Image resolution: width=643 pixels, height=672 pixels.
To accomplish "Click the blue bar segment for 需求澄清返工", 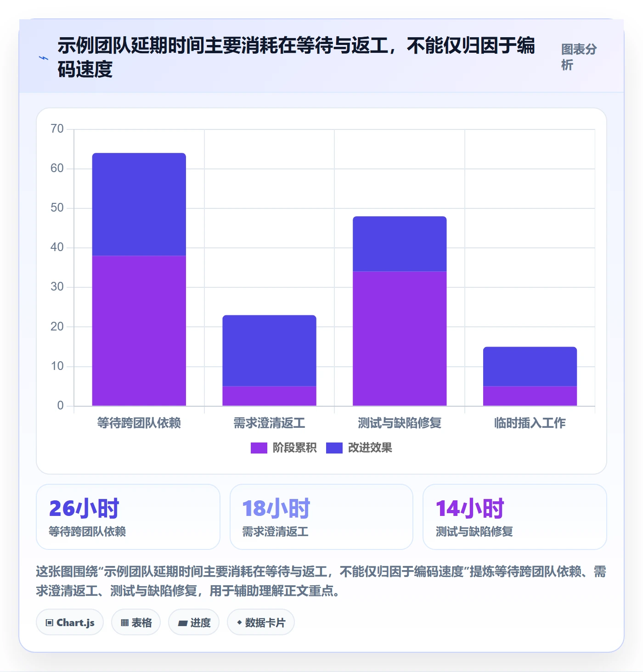I will pos(270,351).
